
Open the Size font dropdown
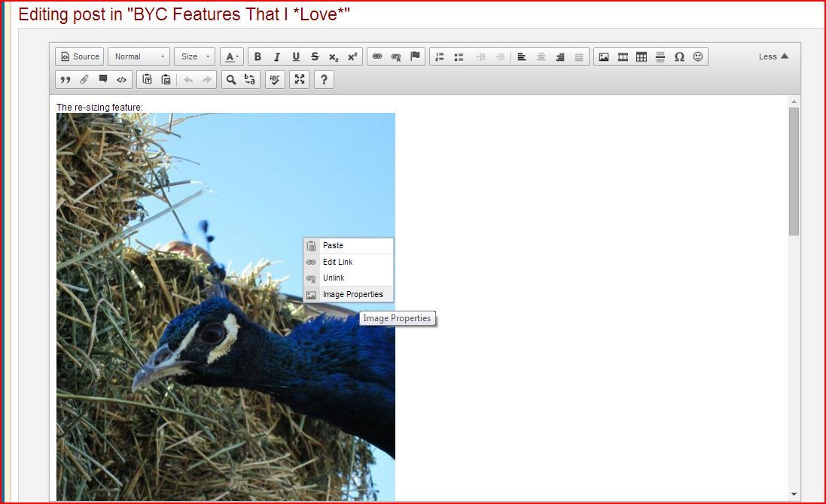click(x=195, y=57)
